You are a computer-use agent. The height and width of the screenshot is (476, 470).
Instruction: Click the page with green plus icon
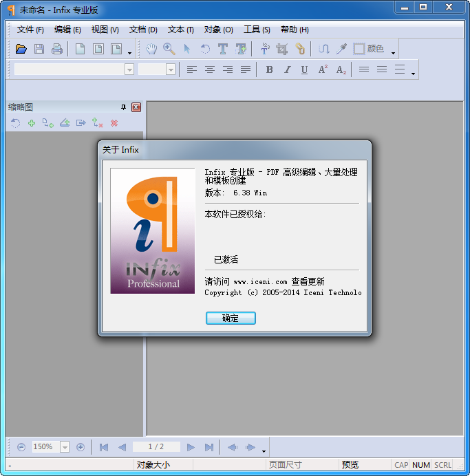[x=48, y=123]
